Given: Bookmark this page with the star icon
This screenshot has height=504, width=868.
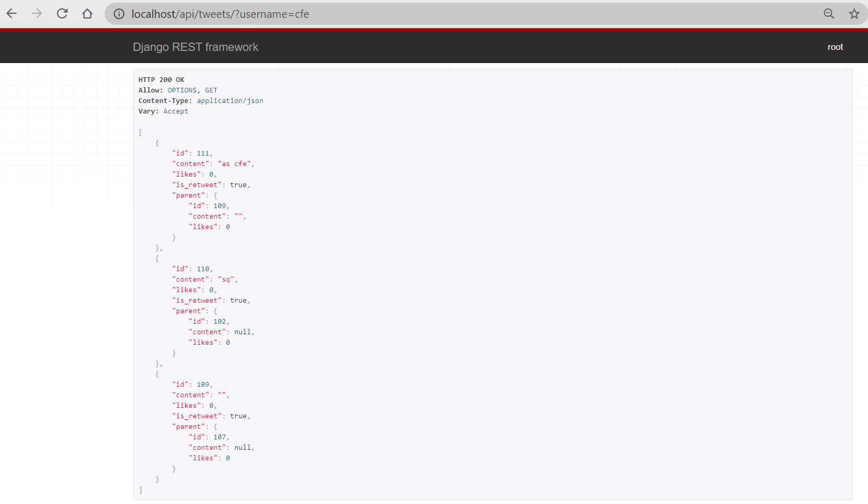Looking at the screenshot, I should pos(854,14).
